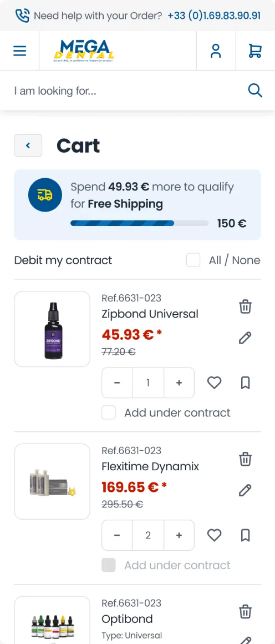Click the free shipping progress bar
Viewport: 275px width, 644px height.
point(140,223)
